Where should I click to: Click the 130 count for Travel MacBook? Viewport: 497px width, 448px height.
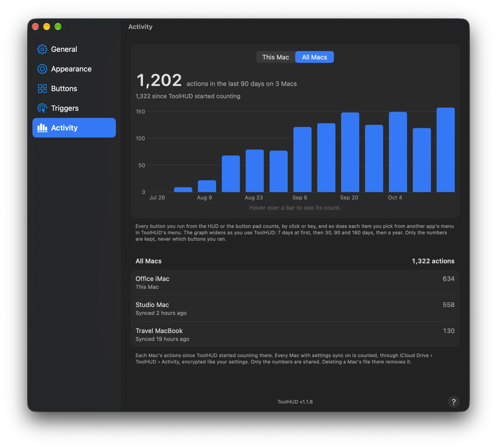coord(449,331)
